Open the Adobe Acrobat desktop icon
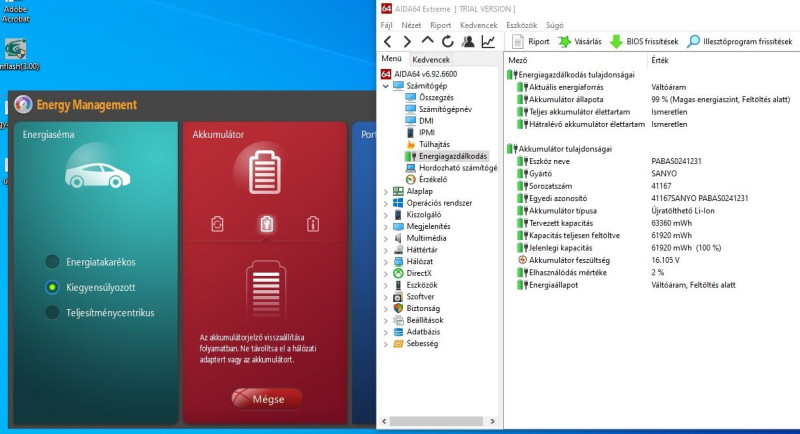Image resolution: width=800 pixels, height=434 pixels. click(x=15, y=12)
